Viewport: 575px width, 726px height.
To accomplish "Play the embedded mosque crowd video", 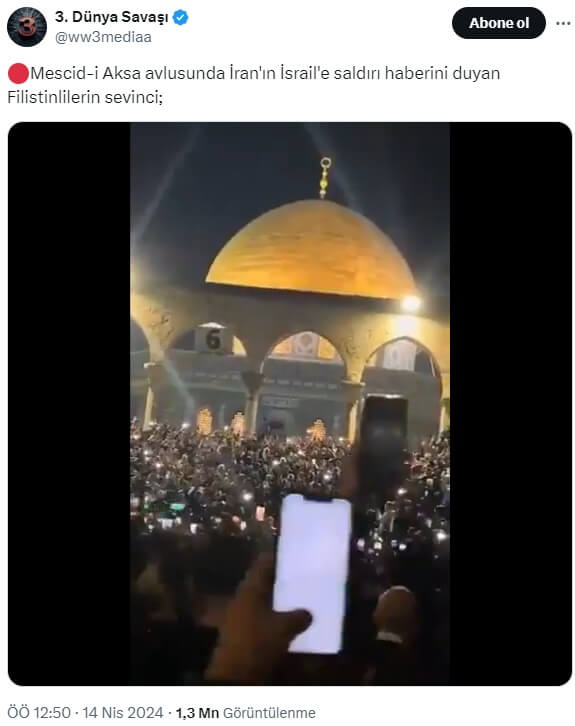I will tap(290, 404).
